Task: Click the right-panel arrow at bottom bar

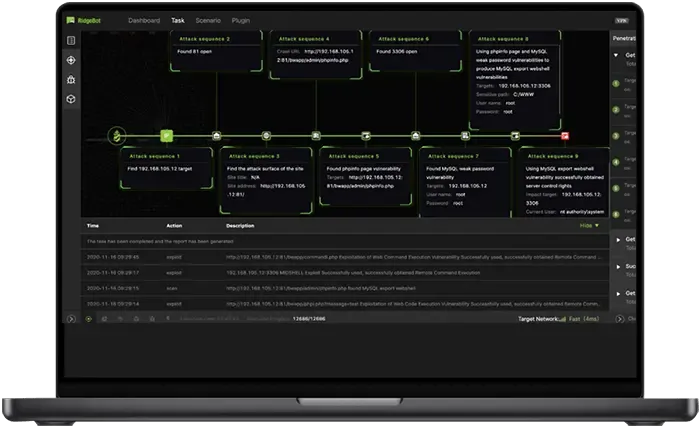Action: pos(619,319)
